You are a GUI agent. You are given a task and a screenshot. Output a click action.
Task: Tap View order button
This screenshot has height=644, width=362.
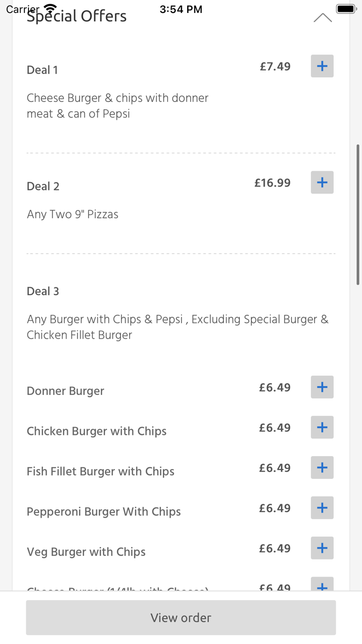[180, 618]
